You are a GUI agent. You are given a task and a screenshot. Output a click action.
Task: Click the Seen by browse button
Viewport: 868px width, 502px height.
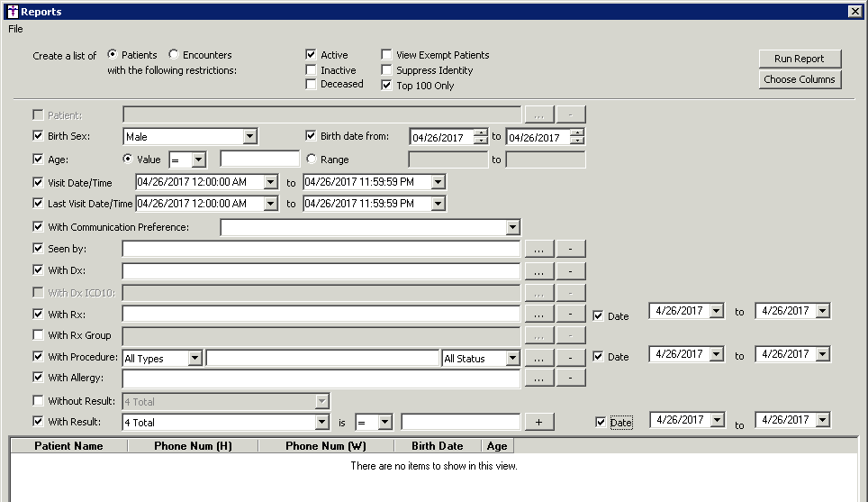tap(539, 250)
